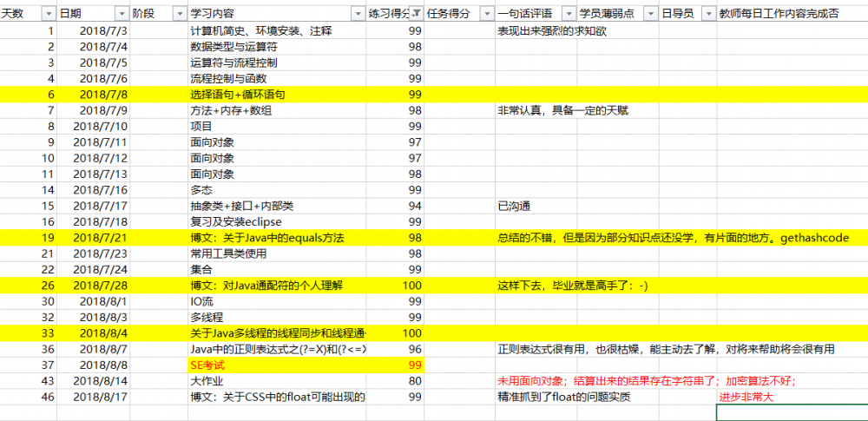The width and height of the screenshot is (868, 421).
Task: Click the active filter icon on 练习得分
Action: pos(417,14)
